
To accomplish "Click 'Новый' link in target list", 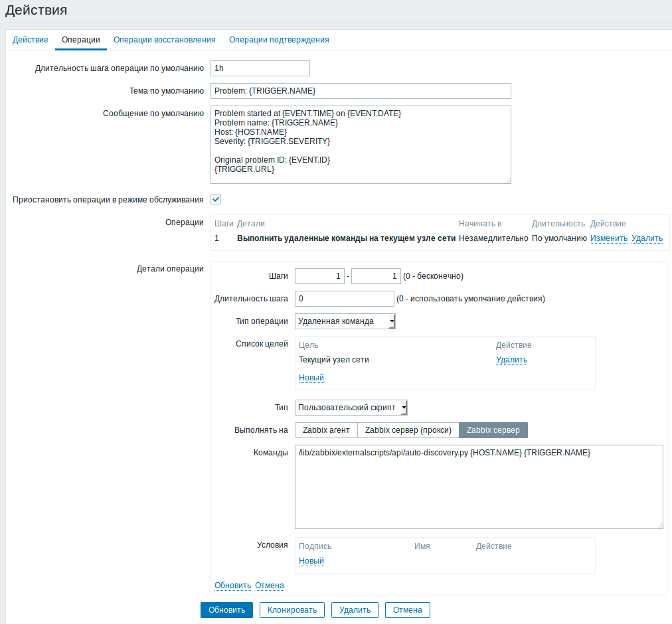I will (311, 378).
